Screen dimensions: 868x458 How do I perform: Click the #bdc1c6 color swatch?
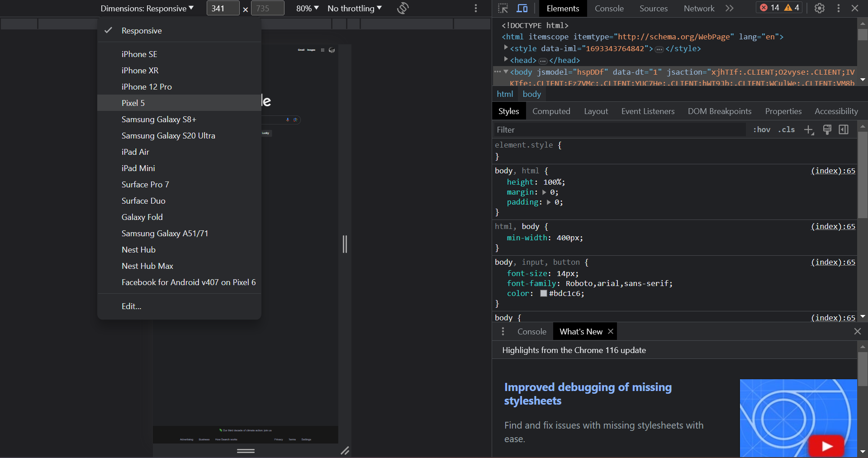pyautogui.click(x=544, y=293)
